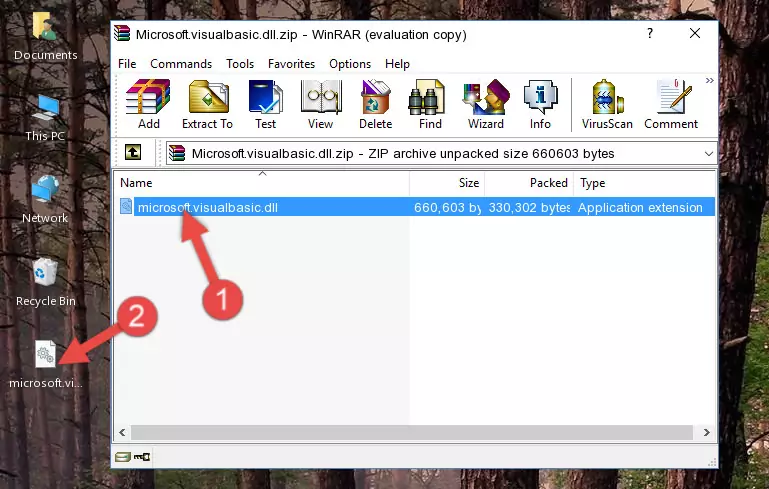Click the WinRAR books icon in title bar

pyautogui.click(x=122, y=34)
